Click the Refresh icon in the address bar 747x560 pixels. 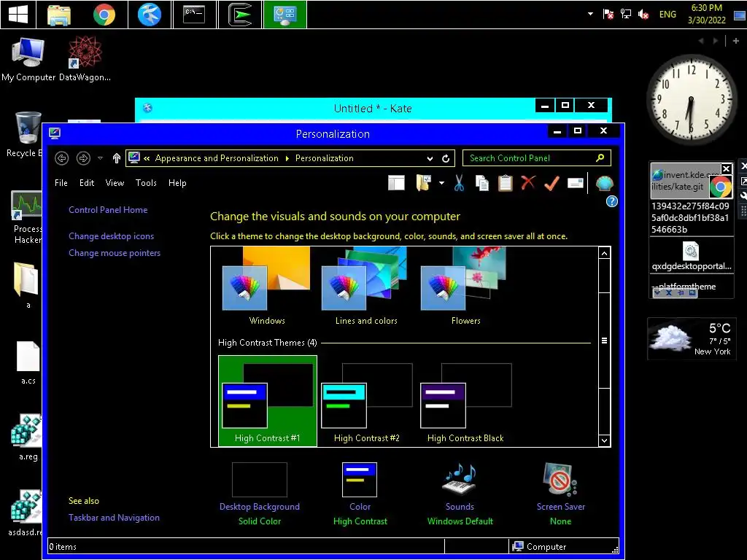point(446,158)
